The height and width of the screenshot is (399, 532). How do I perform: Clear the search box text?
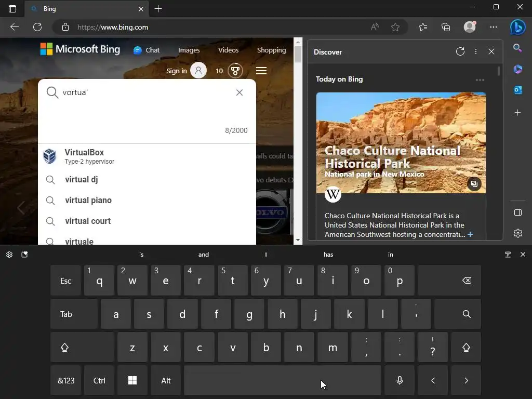[x=239, y=92]
